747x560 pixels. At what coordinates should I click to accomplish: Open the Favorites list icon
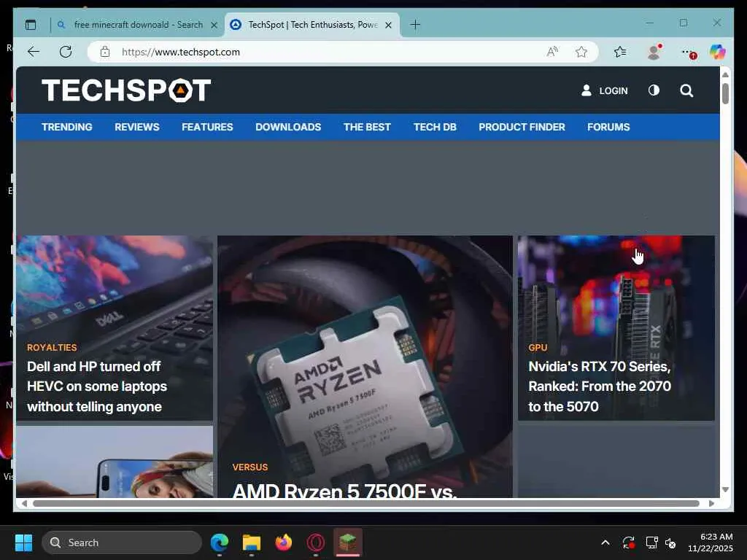point(620,52)
